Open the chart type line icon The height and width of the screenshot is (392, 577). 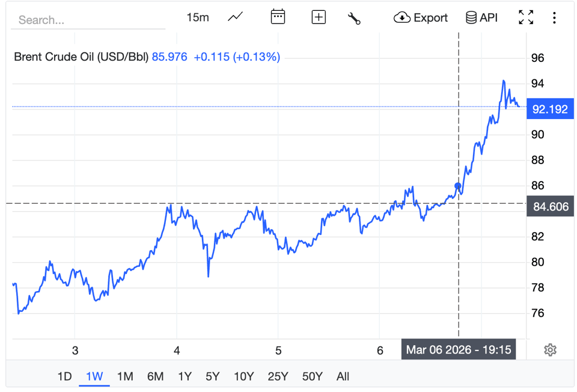(235, 17)
